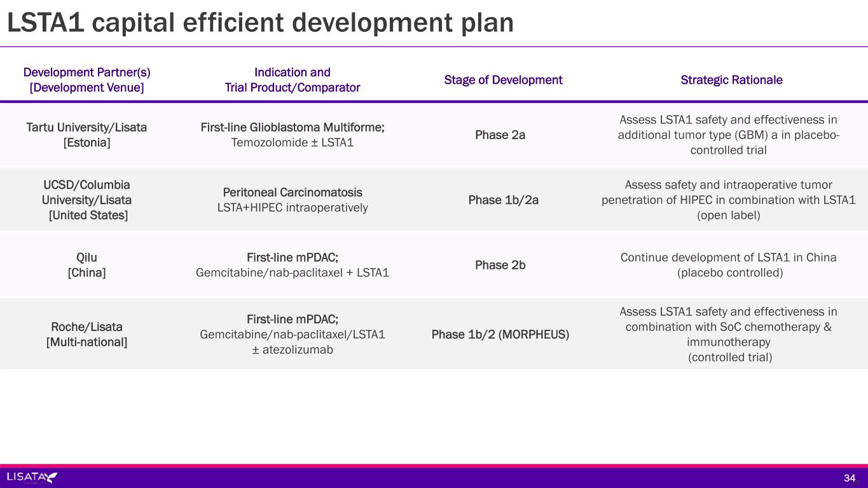Click the SoC chemotherapy & immunotherapy rationale text
This screenshot has width=868, height=488.
click(x=728, y=334)
